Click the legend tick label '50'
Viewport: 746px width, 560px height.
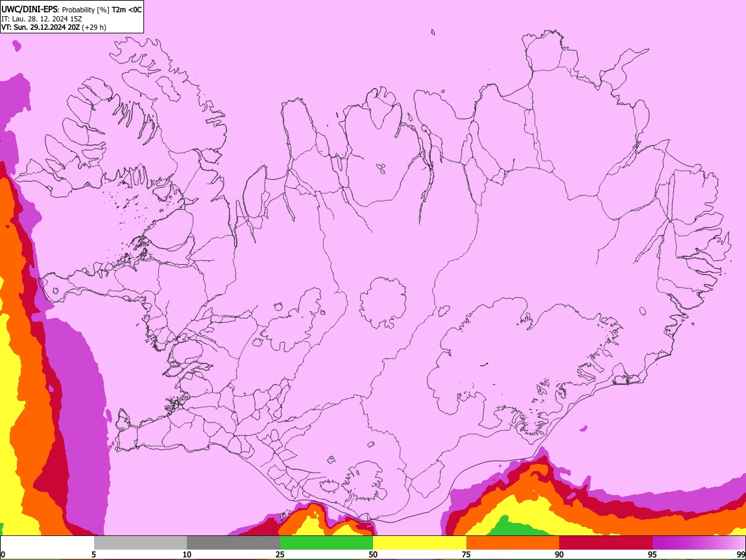(373, 554)
